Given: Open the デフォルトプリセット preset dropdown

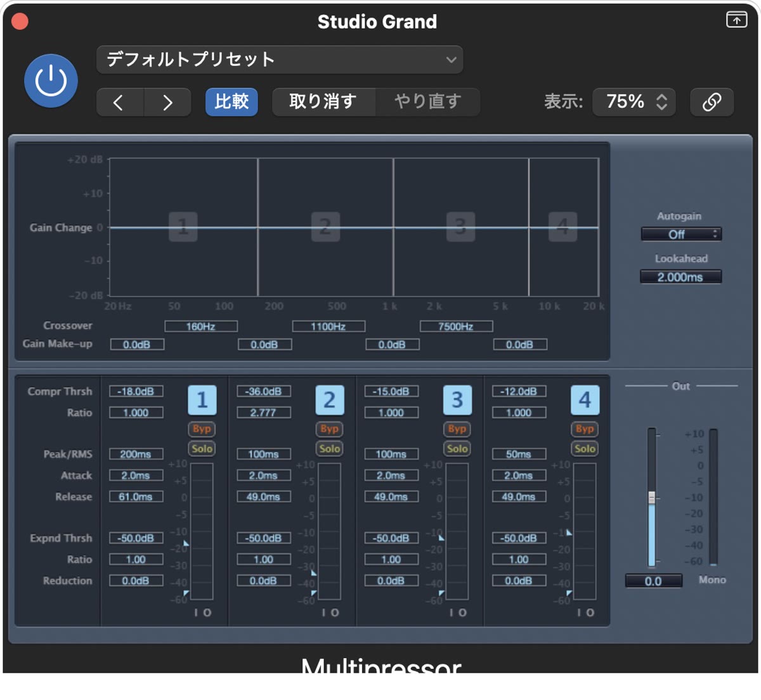Looking at the screenshot, I should [x=280, y=60].
